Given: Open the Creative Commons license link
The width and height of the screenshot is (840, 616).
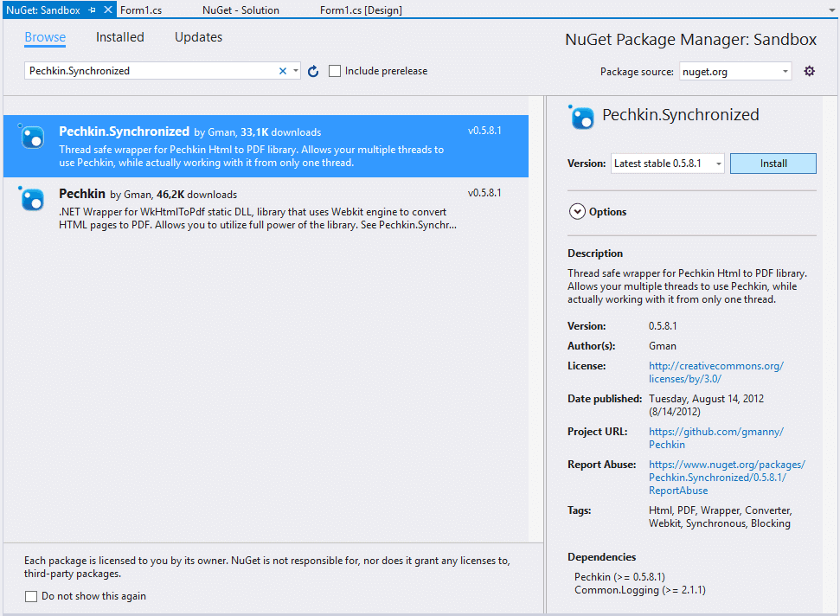Looking at the screenshot, I should click(x=715, y=366).
